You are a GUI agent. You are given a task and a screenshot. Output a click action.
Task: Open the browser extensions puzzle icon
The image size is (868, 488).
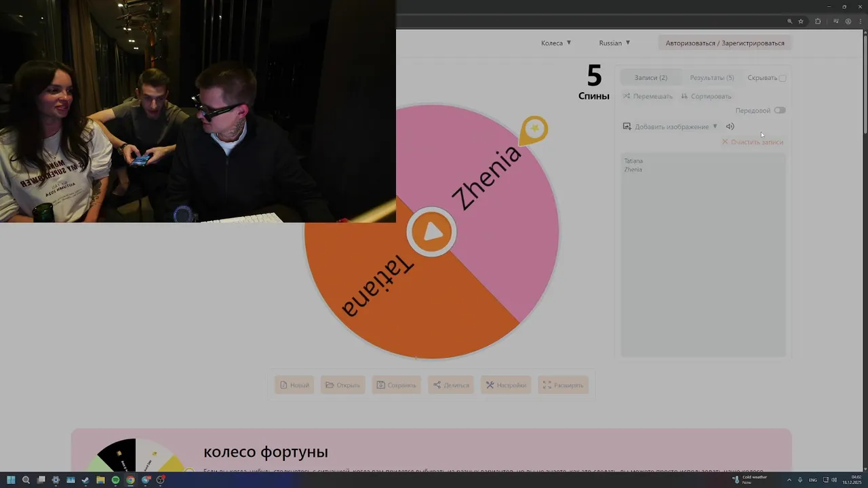[x=818, y=22]
